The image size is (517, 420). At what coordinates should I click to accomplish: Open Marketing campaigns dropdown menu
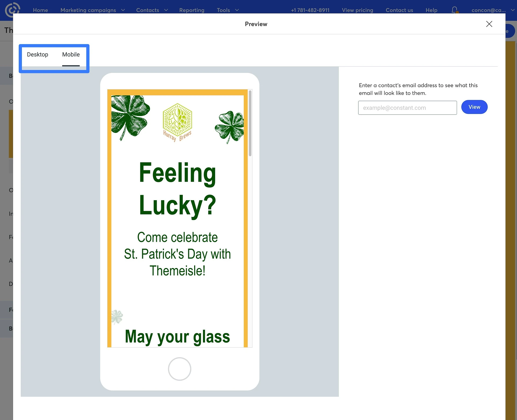click(92, 9)
